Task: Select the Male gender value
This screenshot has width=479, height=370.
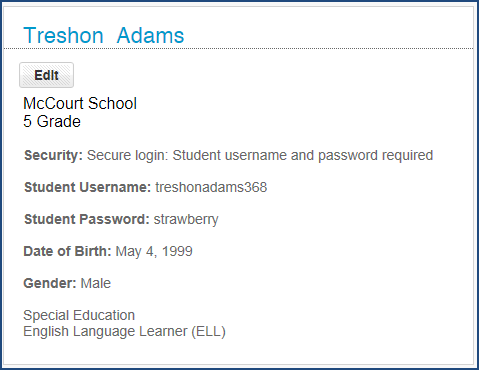Action: click(96, 283)
